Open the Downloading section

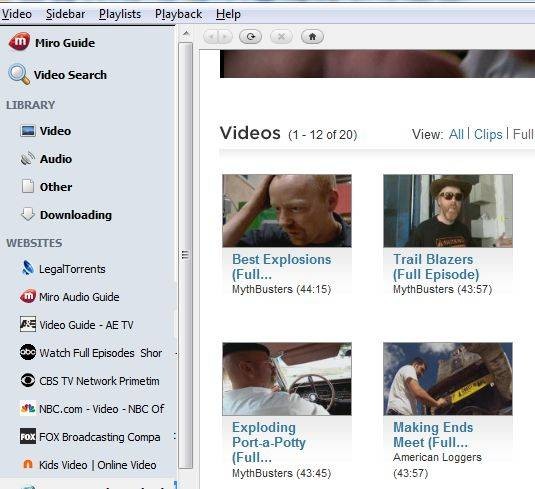pyautogui.click(x=76, y=215)
